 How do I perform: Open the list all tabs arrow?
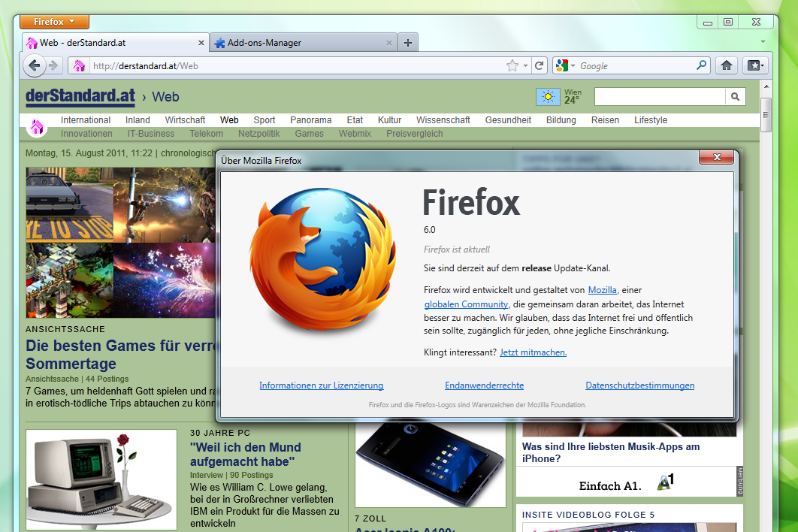tap(763, 42)
